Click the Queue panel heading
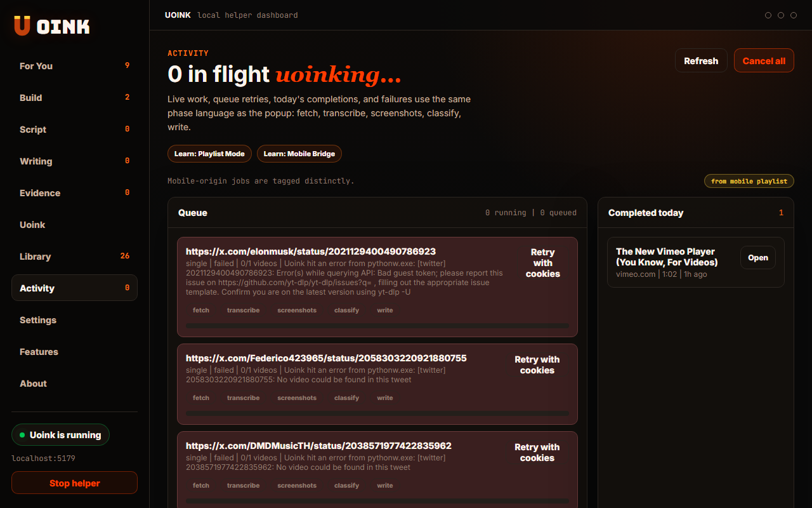The width and height of the screenshot is (812, 508). (193, 213)
